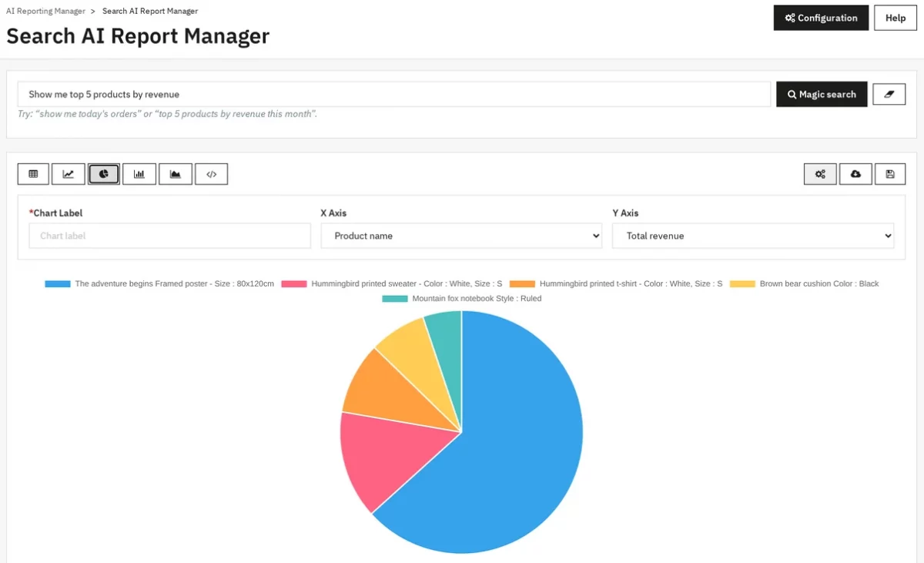924x563 pixels.
Task: Toggle the chart settings cogs icon
Action: 820,174
